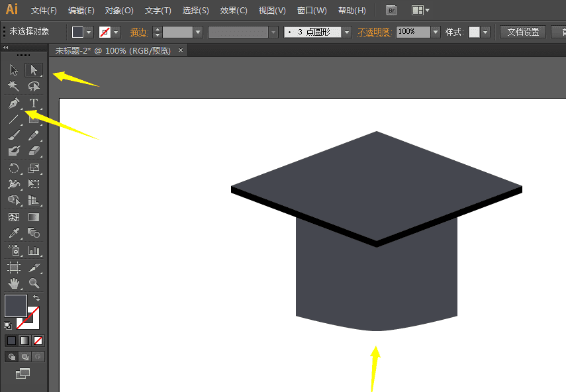The width and height of the screenshot is (566, 392).
Task: Expand the opacity 100% dropdown
Action: tap(435, 32)
